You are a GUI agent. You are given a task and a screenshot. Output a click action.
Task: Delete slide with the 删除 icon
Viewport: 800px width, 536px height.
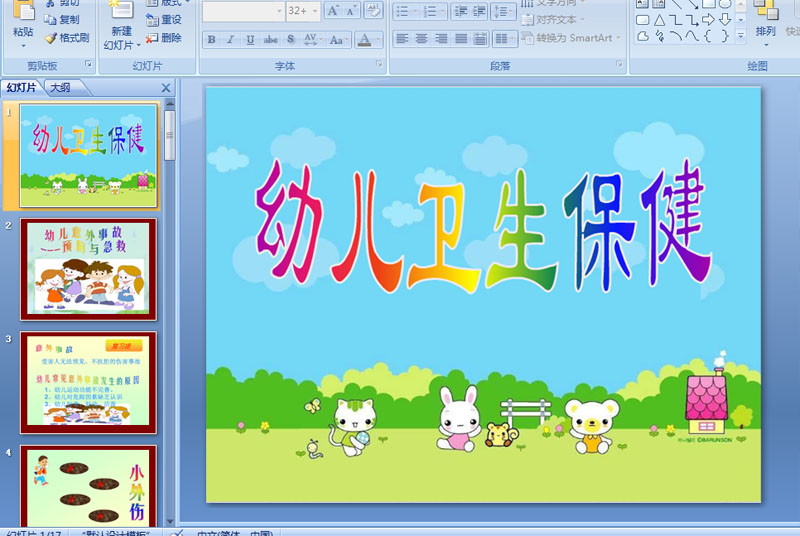tap(152, 38)
